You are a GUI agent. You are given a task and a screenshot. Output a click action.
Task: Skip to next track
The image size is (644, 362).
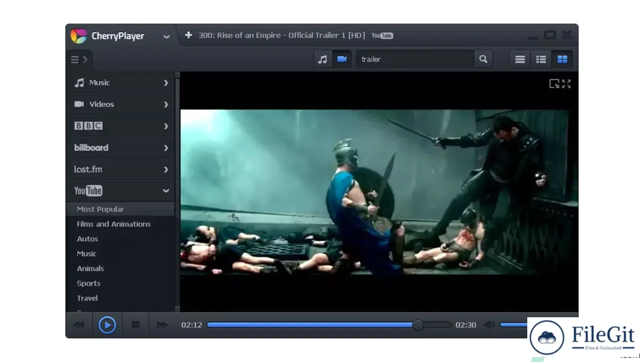tap(162, 325)
